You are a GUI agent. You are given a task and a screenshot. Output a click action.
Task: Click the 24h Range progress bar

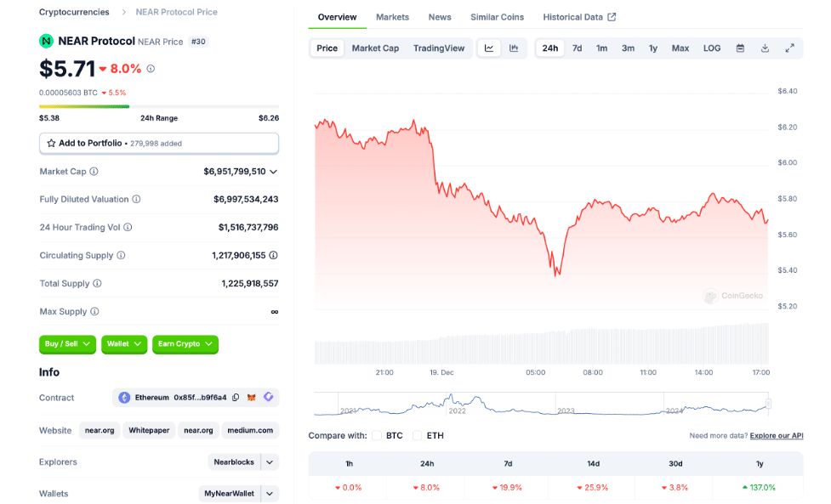pos(159,106)
